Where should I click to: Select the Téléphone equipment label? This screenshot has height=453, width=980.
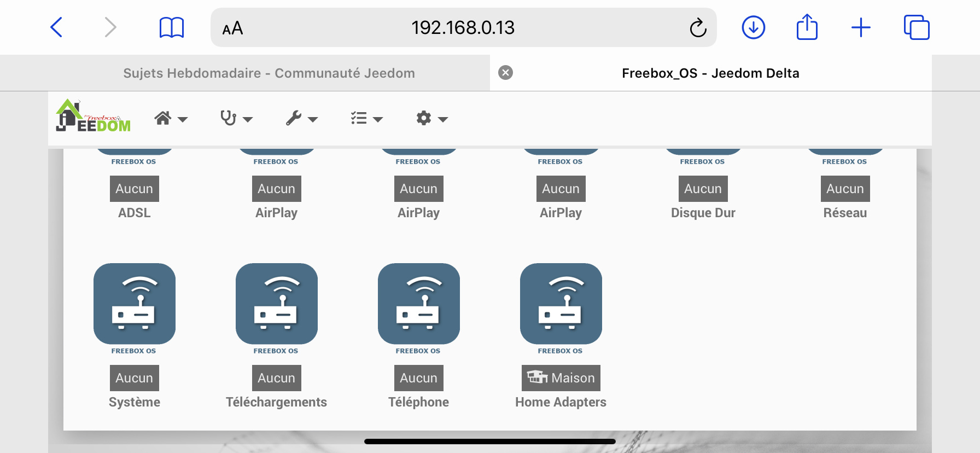click(x=419, y=402)
